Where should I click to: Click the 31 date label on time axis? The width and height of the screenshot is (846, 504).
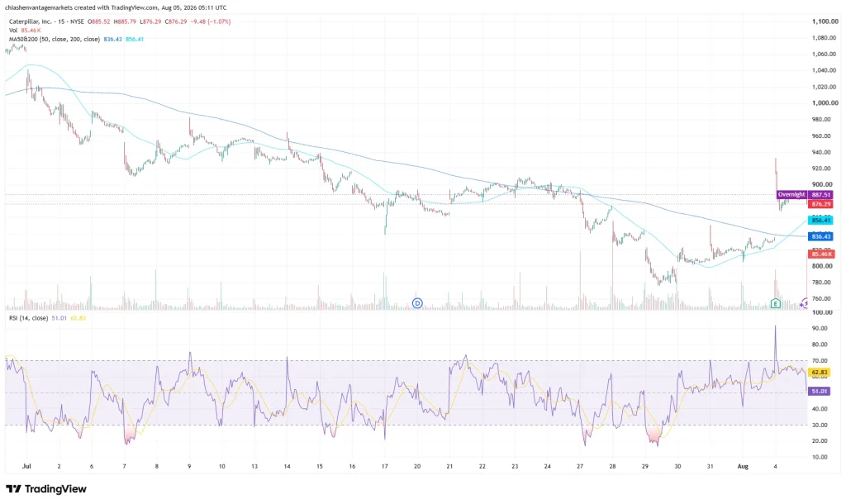pos(710,466)
